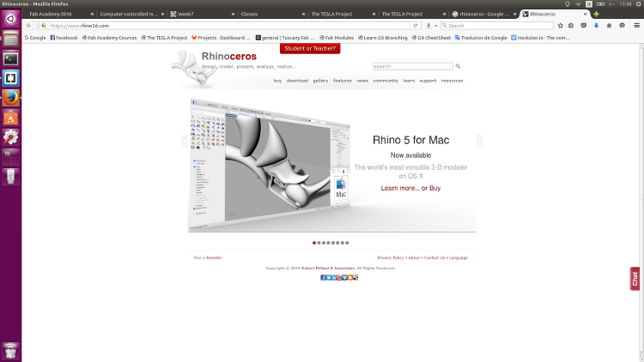Click the Pocket icon in toolbar
This screenshot has width=644, height=362.
coord(583,26)
